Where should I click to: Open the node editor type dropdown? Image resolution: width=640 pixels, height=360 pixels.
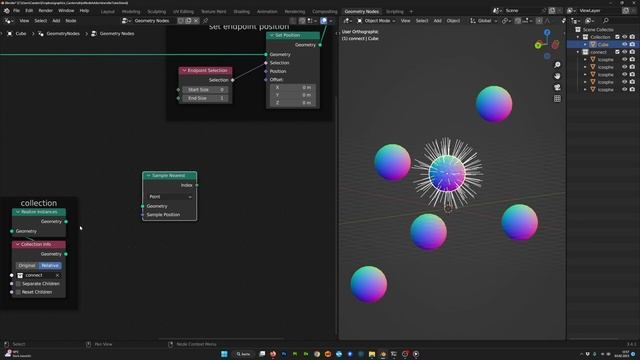tap(9, 21)
